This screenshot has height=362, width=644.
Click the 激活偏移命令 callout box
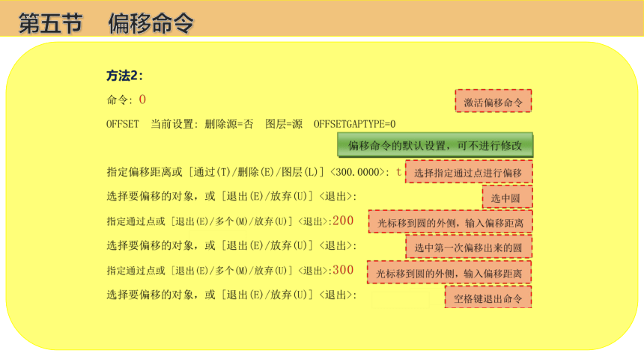[493, 101]
